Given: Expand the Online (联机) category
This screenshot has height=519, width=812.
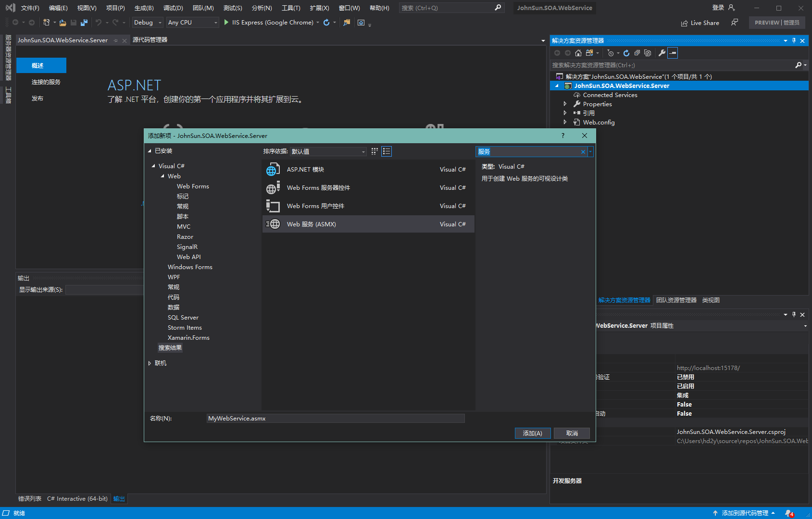Looking at the screenshot, I should click(x=150, y=363).
